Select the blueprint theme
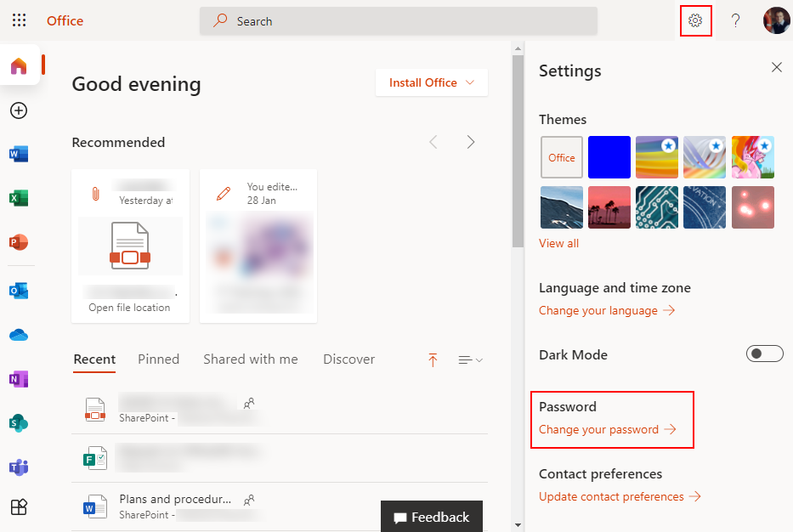 tap(705, 207)
